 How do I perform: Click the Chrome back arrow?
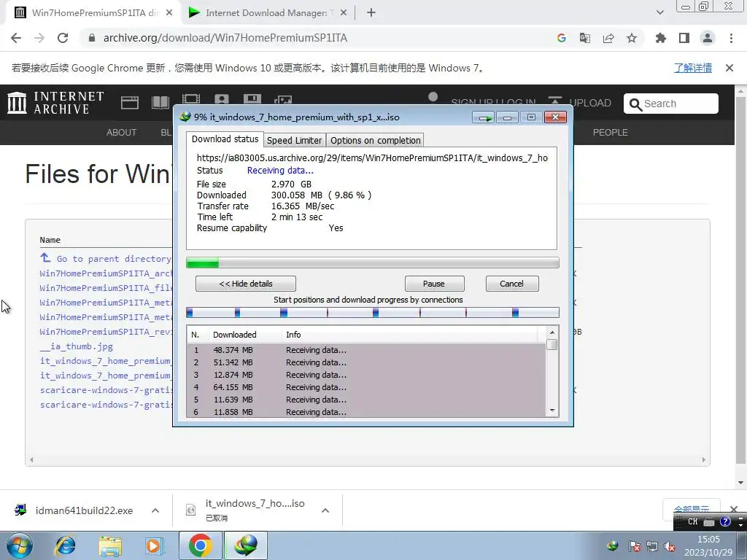click(x=16, y=38)
